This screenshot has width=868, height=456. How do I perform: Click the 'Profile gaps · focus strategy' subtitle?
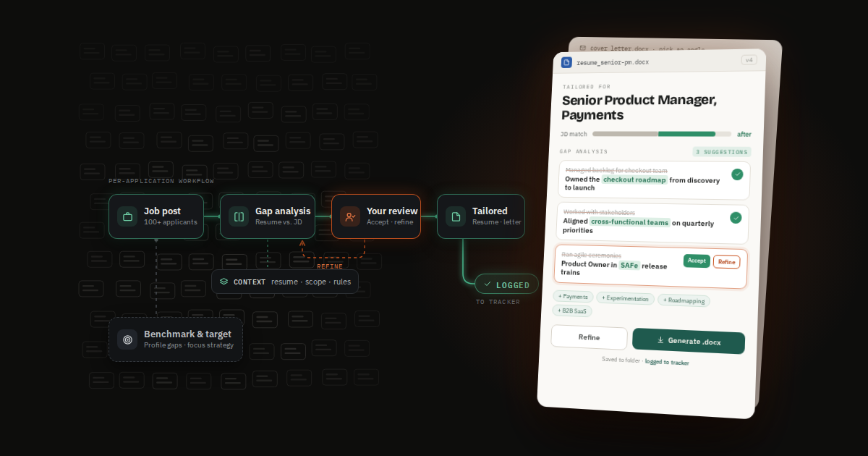[189, 345]
